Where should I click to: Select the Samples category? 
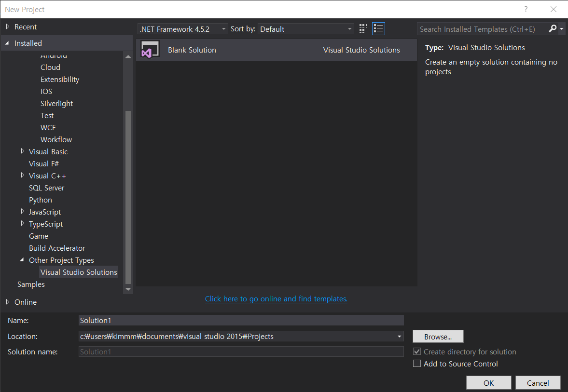[31, 284]
